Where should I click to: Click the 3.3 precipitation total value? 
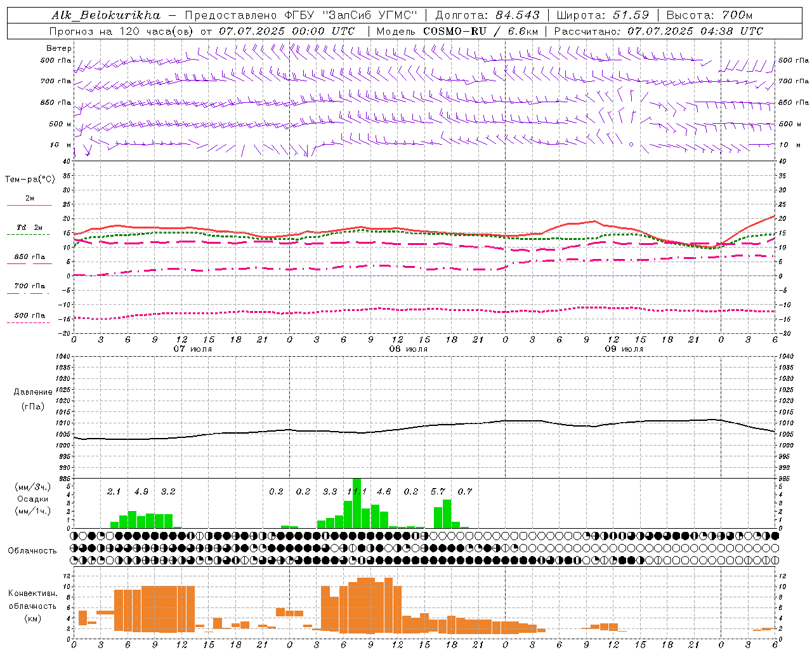[330, 491]
